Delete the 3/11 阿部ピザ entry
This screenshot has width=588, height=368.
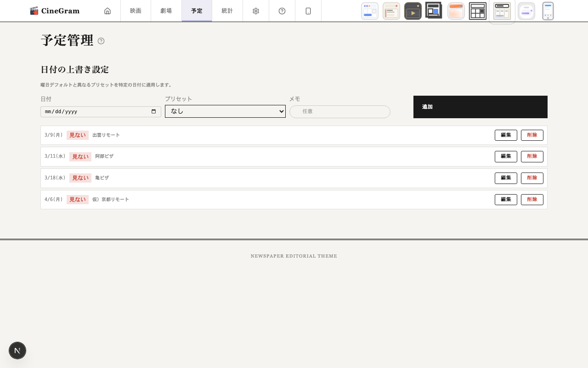[x=532, y=156]
